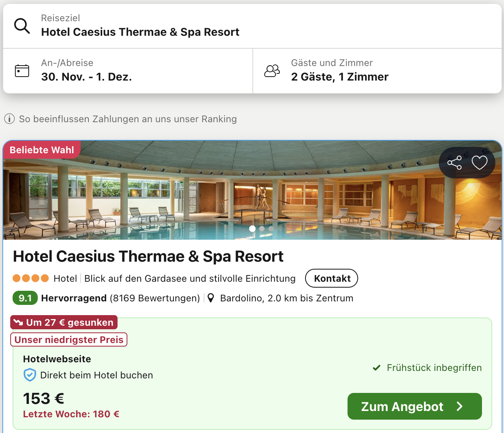The width and height of the screenshot is (504, 433).
Task: Click the shield icon beside direct booking
Action: 30,375
